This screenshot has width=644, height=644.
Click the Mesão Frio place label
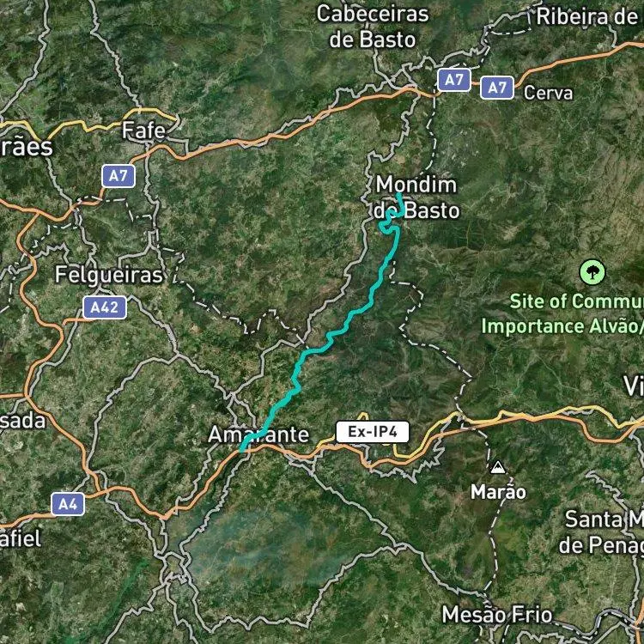click(497, 615)
